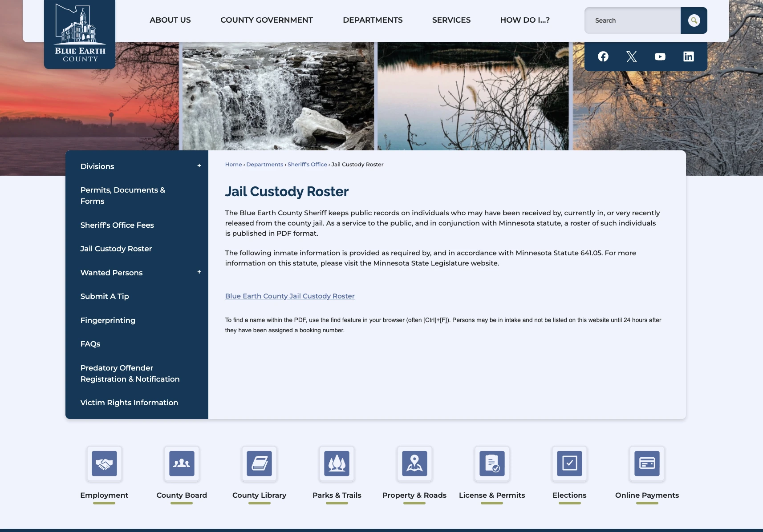The height and width of the screenshot is (532, 763).
Task: Click the Elections checkbox icon
Action: click(569, 463)
